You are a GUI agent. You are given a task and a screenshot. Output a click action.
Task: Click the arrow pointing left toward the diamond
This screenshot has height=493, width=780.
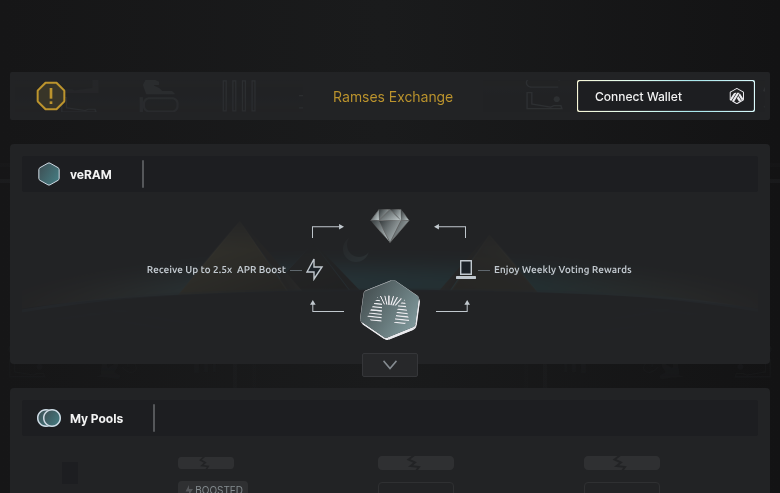point(450,229)
